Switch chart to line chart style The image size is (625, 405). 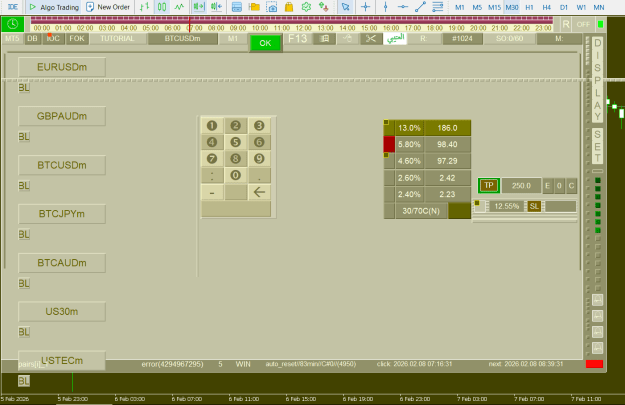179,7
